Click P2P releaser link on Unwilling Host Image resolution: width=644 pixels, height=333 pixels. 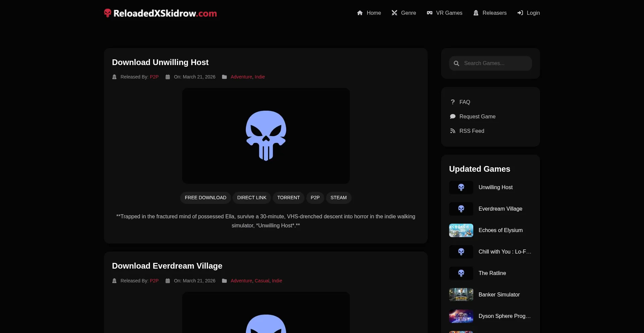pyautogui.click(x=154, y=77)
